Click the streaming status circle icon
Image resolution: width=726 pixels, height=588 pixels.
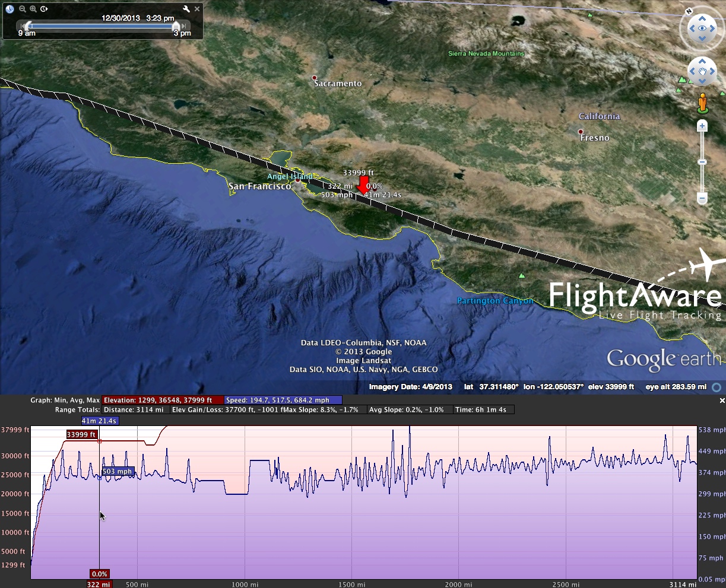point(717,387)
